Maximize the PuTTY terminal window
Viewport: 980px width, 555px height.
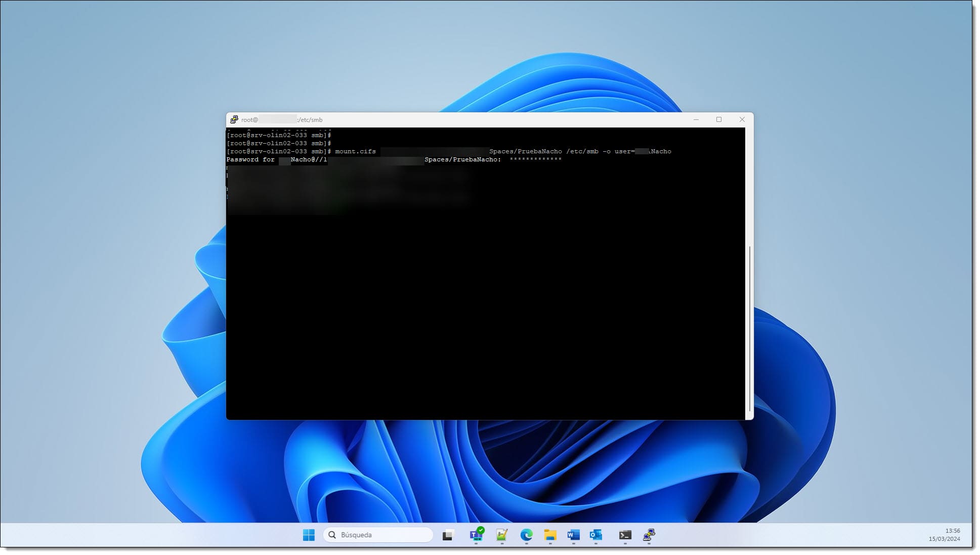click(x=719, y=120)
